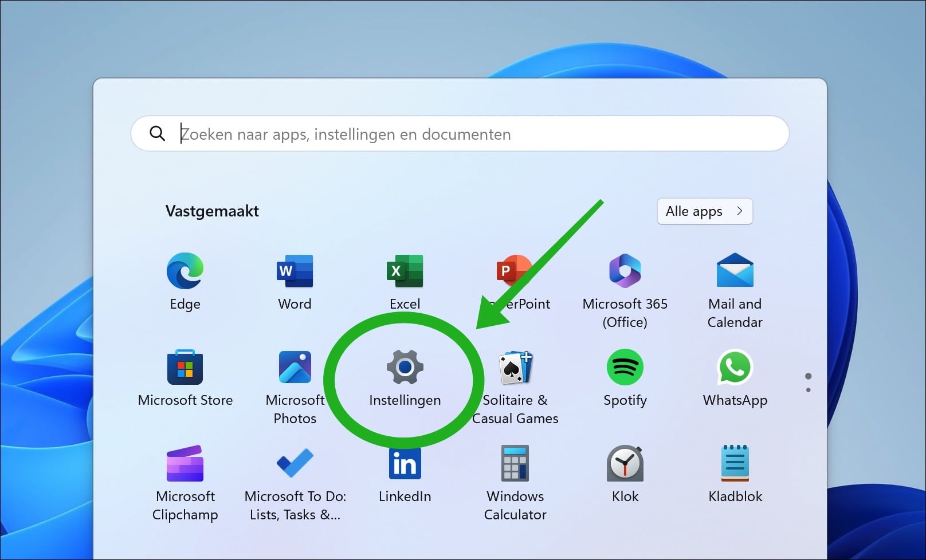The height and width of the screenshot is (560, 926).
Task: Open the LinkedIn app icon
Action: (405, 463)
